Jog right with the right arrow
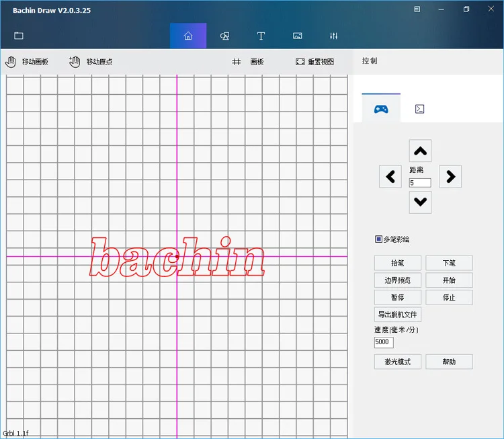The height and width of the screenshot is (439, 504). 450,177
